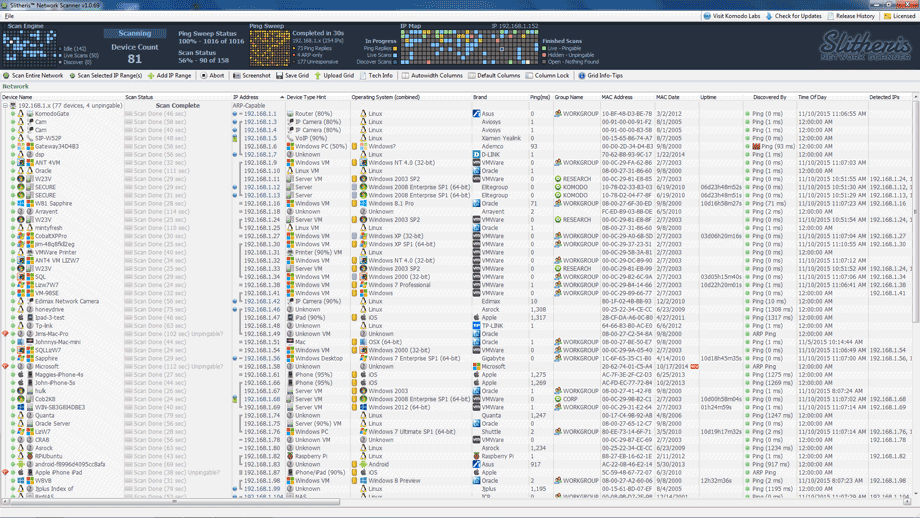Click the Router device type icon
The image size is (920, 518).
tap(290, 114)
